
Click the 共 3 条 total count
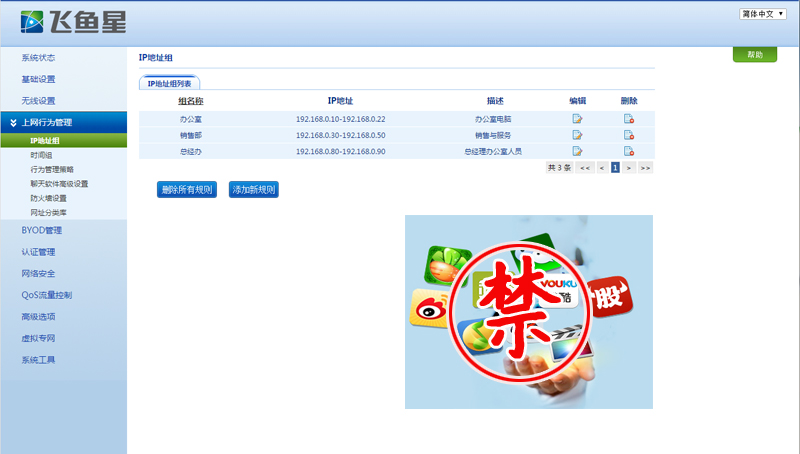559,168
